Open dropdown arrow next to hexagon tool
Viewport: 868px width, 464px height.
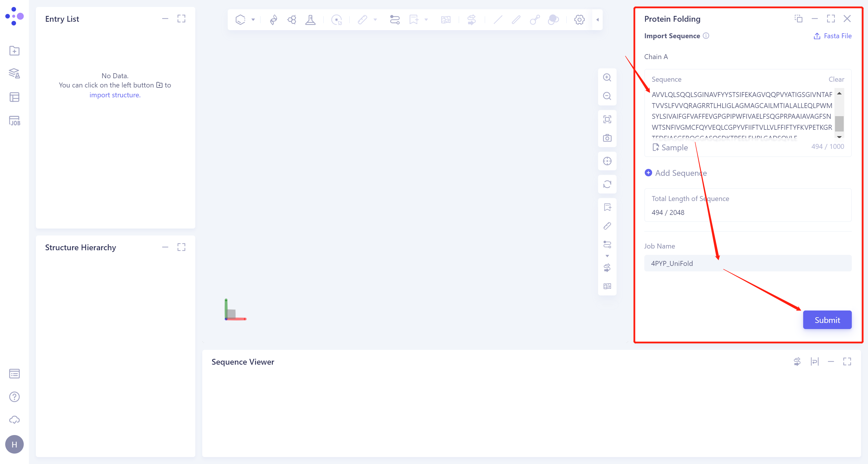click(x=253, y=20)
